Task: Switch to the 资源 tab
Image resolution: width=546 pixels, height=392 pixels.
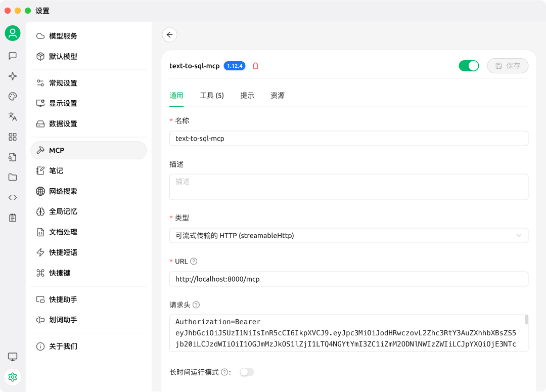Action: [278, 96]
